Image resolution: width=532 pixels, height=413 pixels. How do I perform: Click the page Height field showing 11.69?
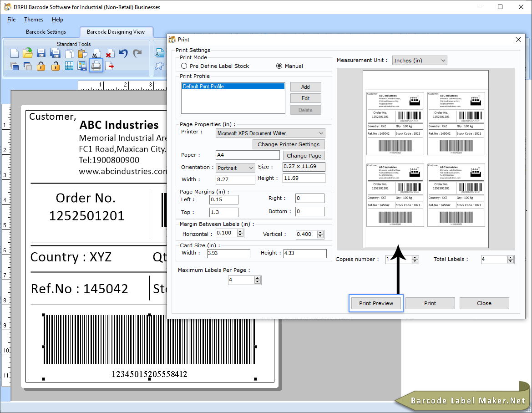304,178
